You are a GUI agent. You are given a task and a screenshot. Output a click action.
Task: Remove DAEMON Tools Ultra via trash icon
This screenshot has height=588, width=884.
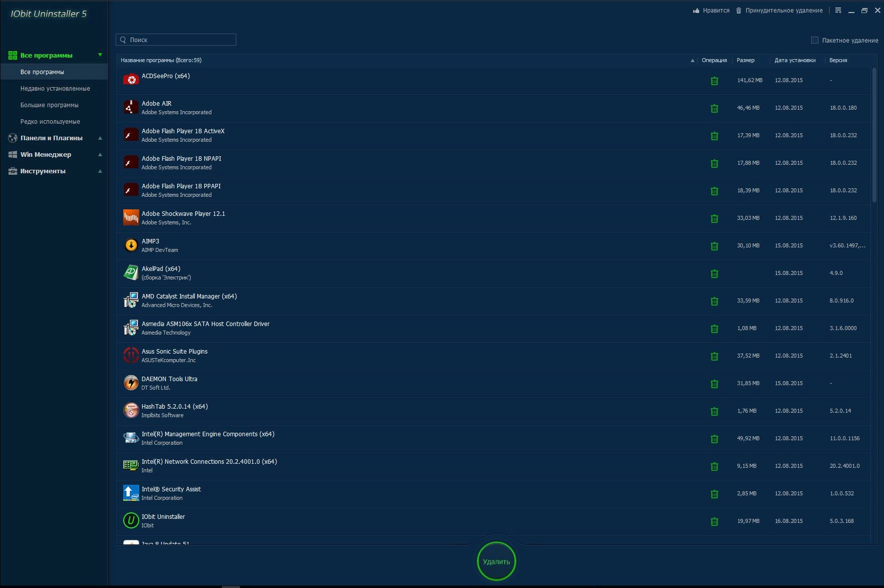point(714,384)
